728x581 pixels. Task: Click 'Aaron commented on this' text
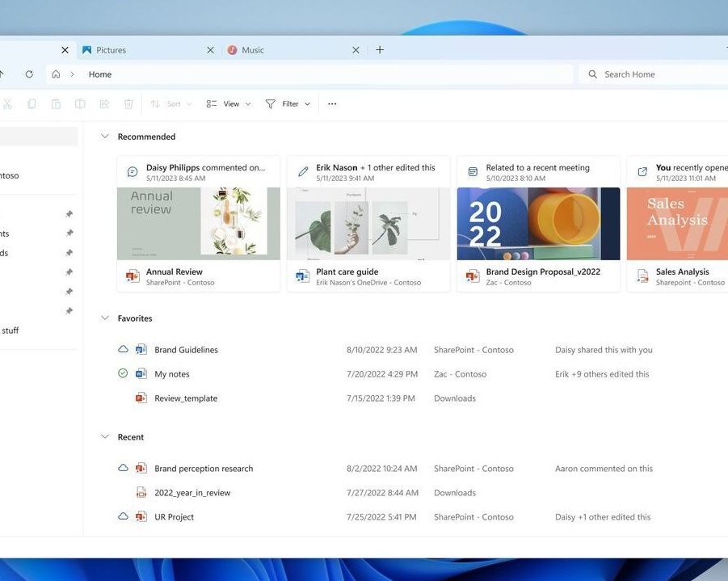tap(604, 469)
